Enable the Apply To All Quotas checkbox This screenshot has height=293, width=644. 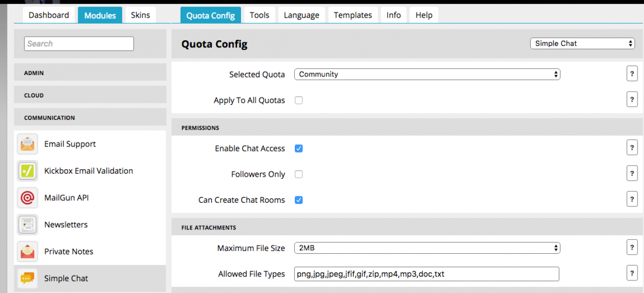tap(299, 100)
